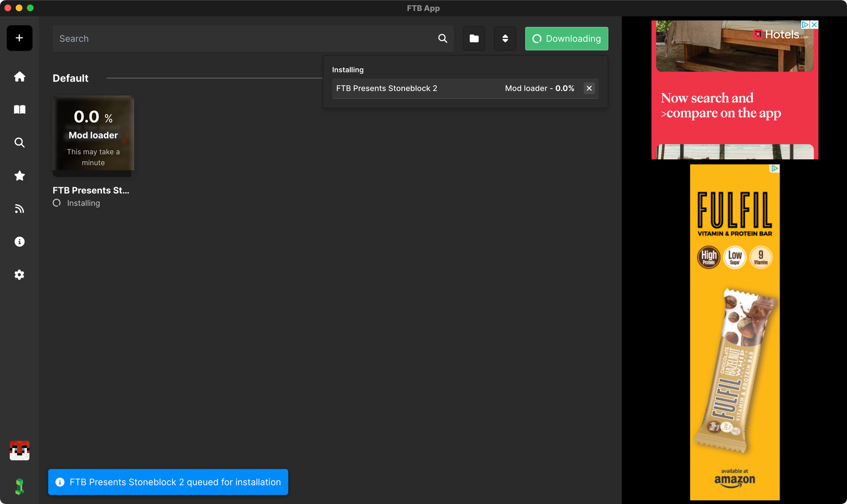
Task: Open the Browse modpacks magnifier in sidebar
Action: pos(19,142)
